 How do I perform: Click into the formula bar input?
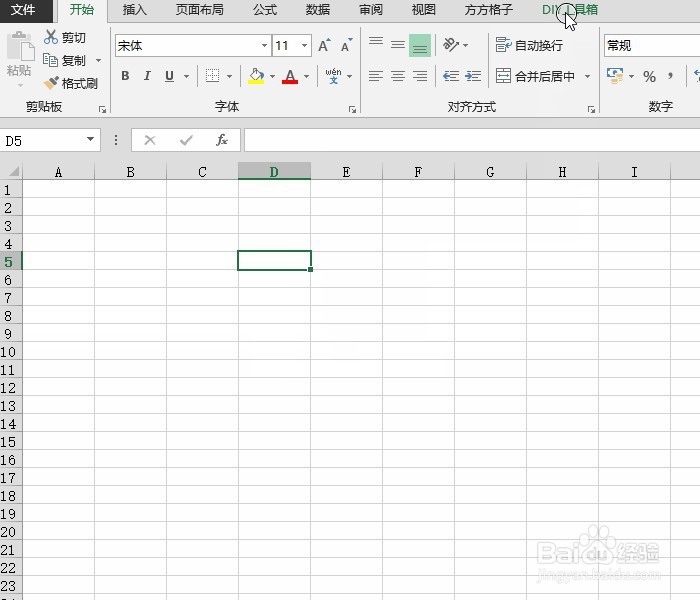click(472, 140)
